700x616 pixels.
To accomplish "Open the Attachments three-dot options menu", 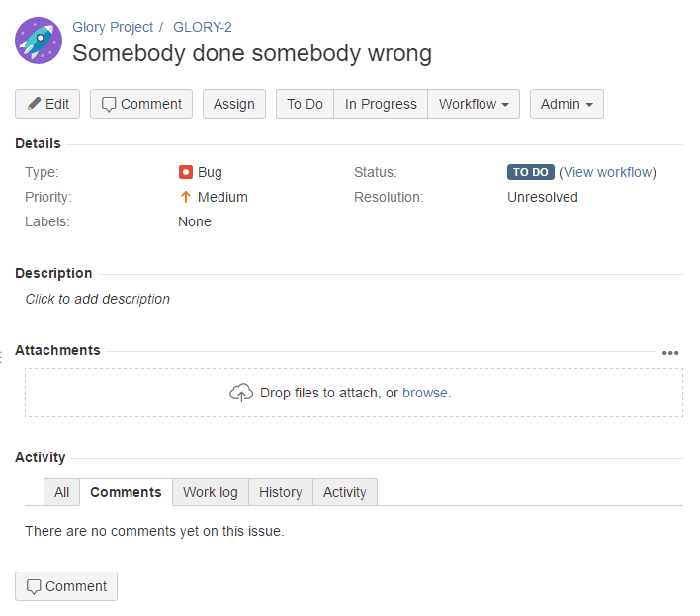I will click(670, 353).
